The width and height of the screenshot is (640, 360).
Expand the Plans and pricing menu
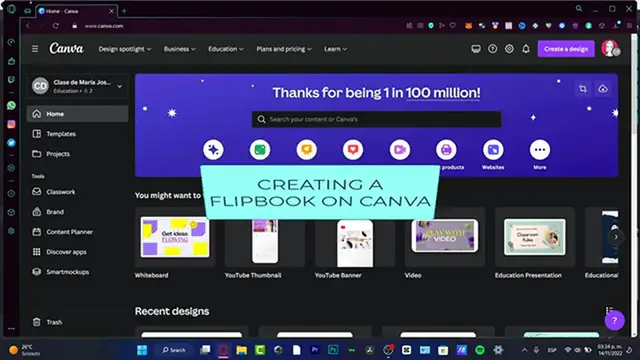click(x=284, y=49)
